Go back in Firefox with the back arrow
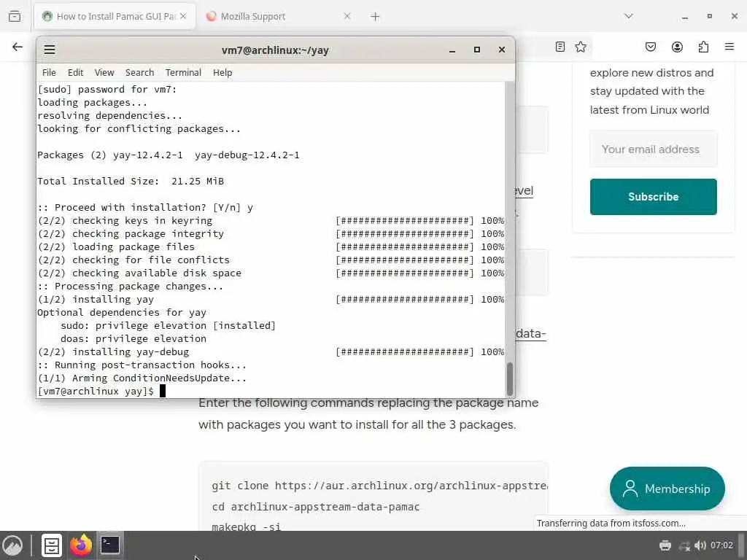The image size is (747, 560). coord(18,47)
